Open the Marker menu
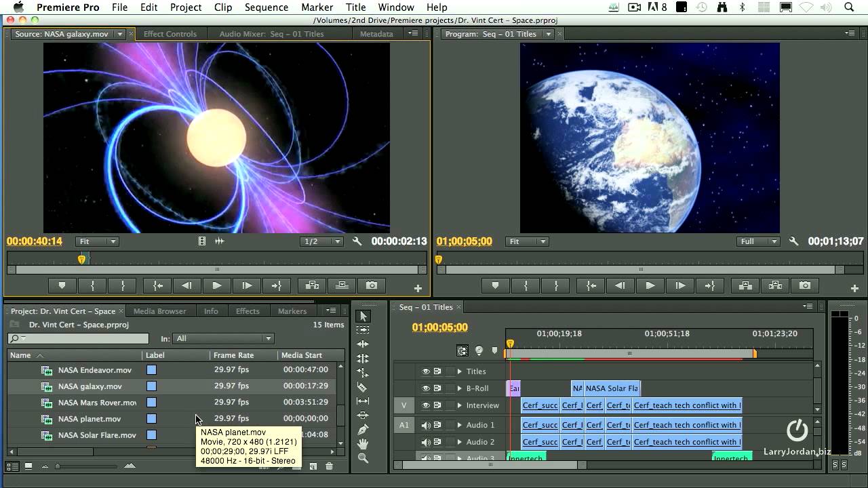The width and height of the screenshot is (868, 488). point(317,7)
